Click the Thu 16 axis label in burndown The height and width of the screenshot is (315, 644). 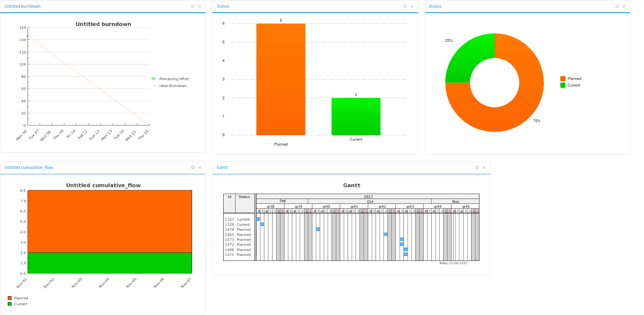[x=143, y=135]
